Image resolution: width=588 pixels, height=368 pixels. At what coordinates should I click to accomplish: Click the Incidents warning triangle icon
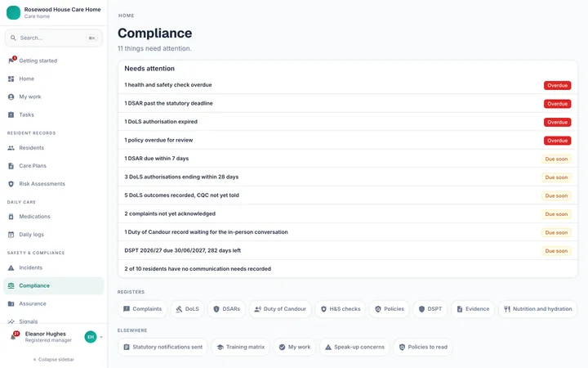click(x=11, y=267)
